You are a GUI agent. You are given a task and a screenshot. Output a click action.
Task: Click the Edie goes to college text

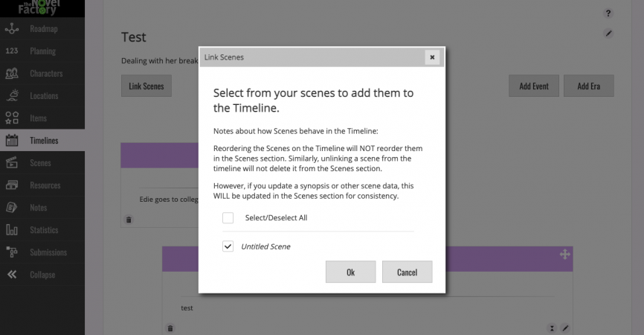[168, 200]
